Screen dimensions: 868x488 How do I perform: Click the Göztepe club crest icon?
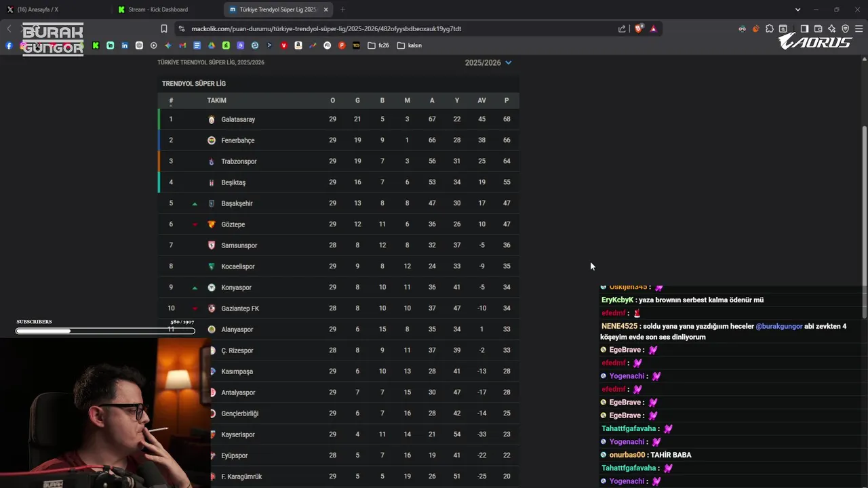[x=212, y=224]
